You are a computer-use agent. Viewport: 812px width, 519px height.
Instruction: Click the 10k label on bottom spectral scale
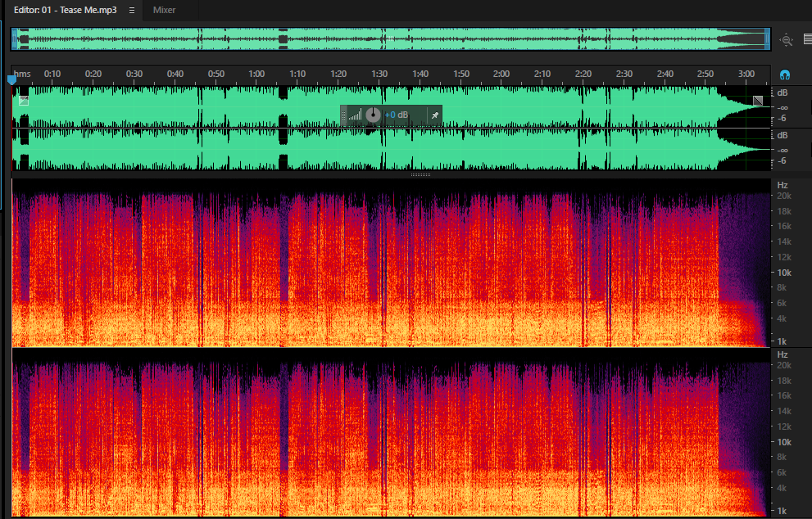pos(784,442)
